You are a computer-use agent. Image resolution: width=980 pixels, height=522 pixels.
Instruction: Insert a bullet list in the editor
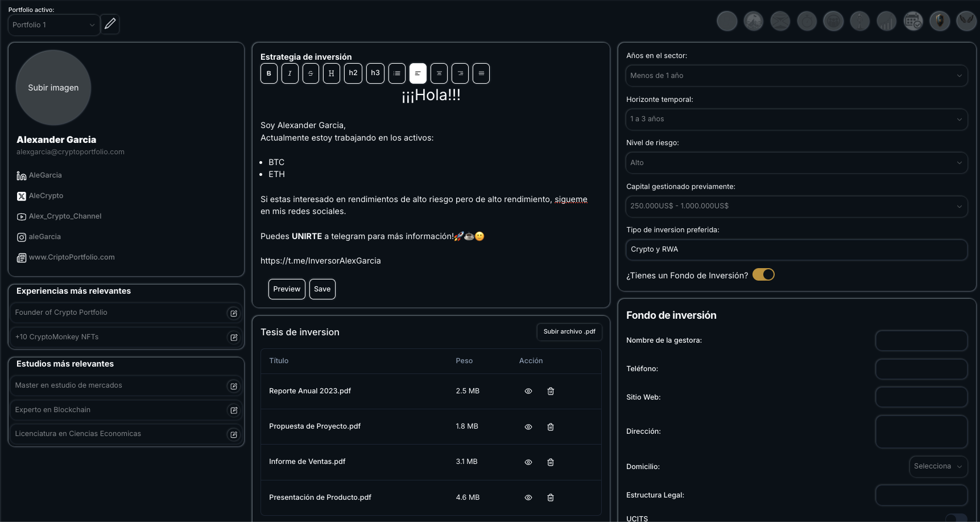[397, 73]
